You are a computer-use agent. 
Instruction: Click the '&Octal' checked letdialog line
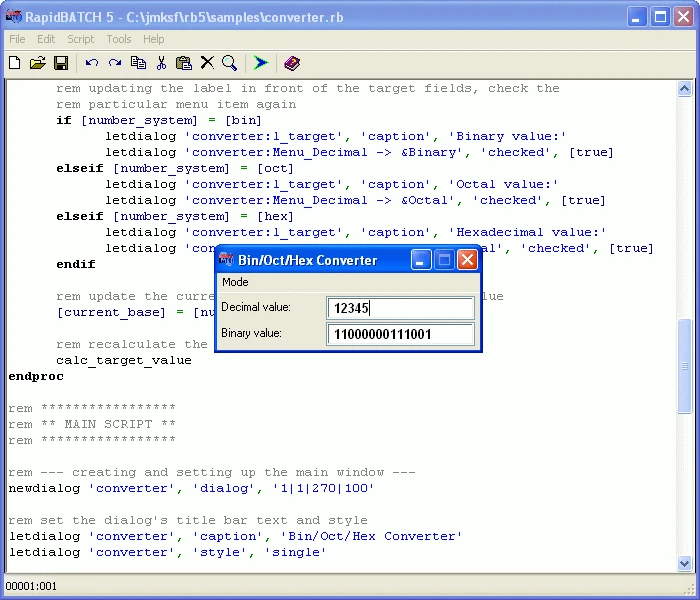point(355,200)
